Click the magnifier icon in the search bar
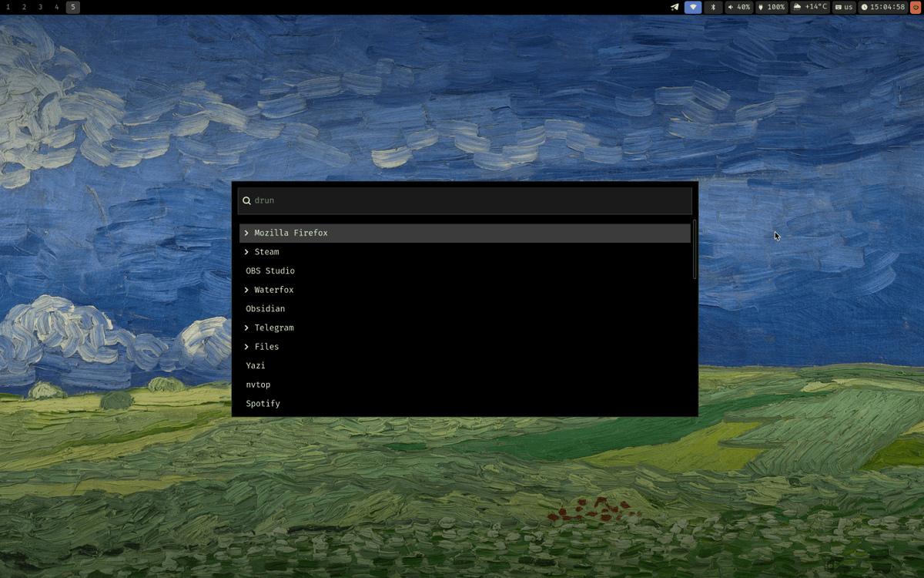Image resolution: width=924 pixels, height=578 pixels. pyautogui.click(x=246, y=200)
